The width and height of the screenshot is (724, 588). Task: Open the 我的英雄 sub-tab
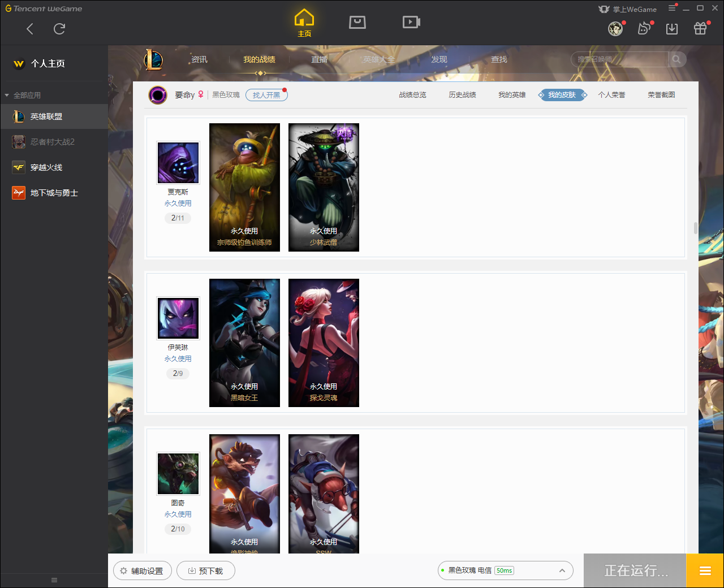coord(512,95)
